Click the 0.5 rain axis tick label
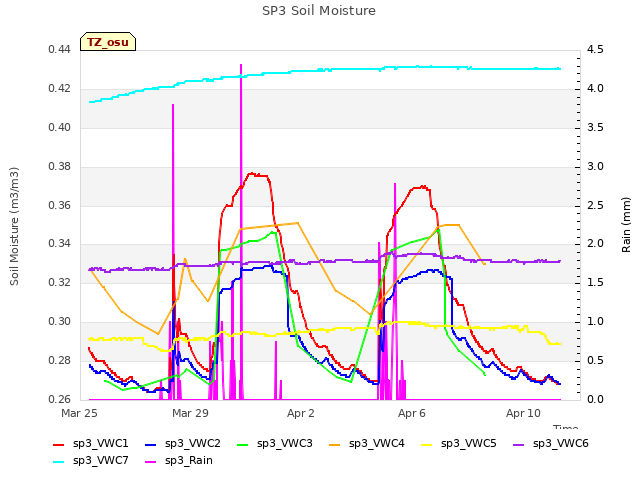 pyautogui.click(x=595, y=360)
